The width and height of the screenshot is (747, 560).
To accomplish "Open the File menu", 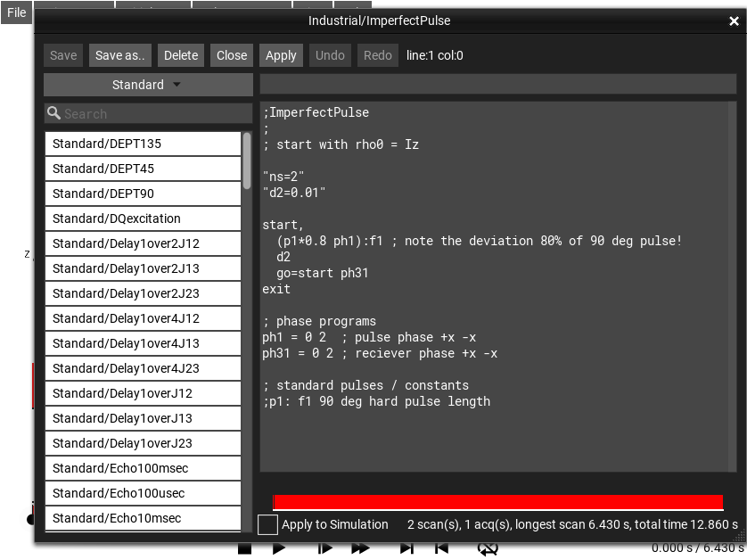I will pyautogui.click(x=16, y=12).
